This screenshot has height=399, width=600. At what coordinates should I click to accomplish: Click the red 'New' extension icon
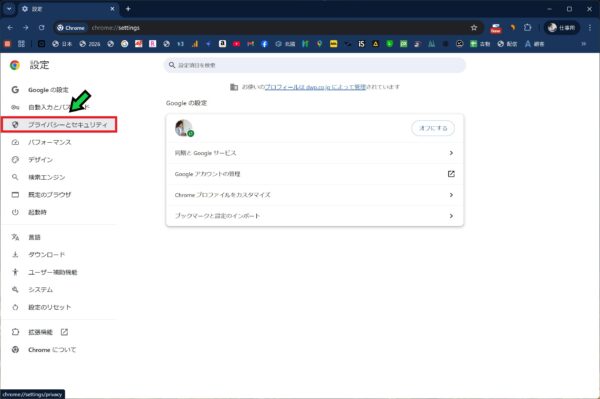(496, 28)
